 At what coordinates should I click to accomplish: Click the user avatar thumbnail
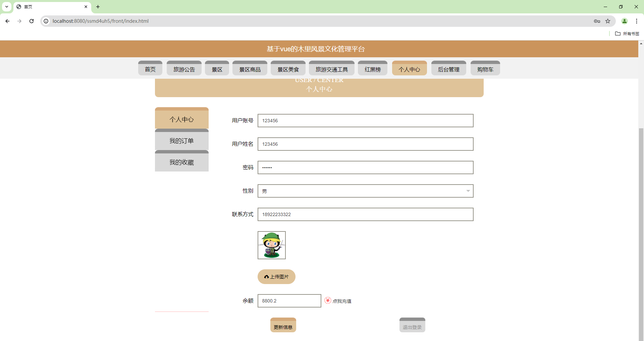[272, 245]
